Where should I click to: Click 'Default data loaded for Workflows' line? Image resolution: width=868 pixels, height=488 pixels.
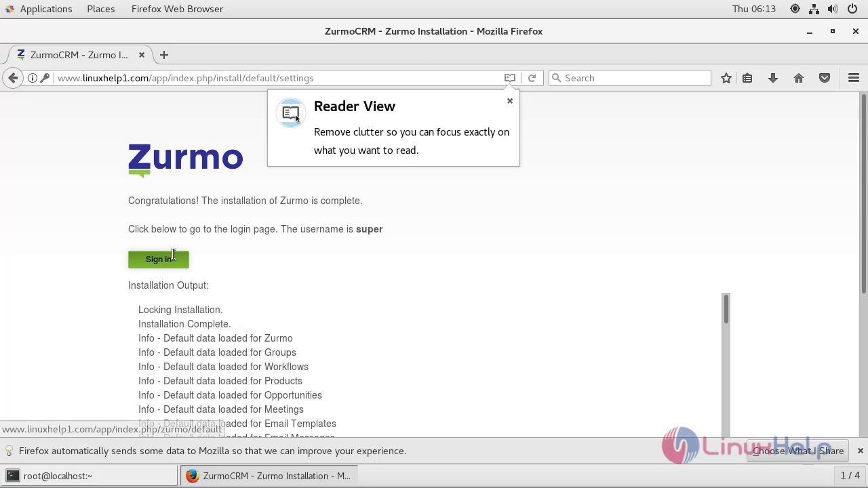tap(223, 367)
